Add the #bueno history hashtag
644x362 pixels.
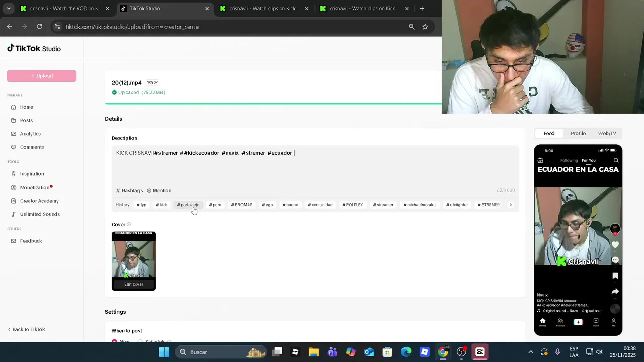pyautogui.click(x=290, y=205)
